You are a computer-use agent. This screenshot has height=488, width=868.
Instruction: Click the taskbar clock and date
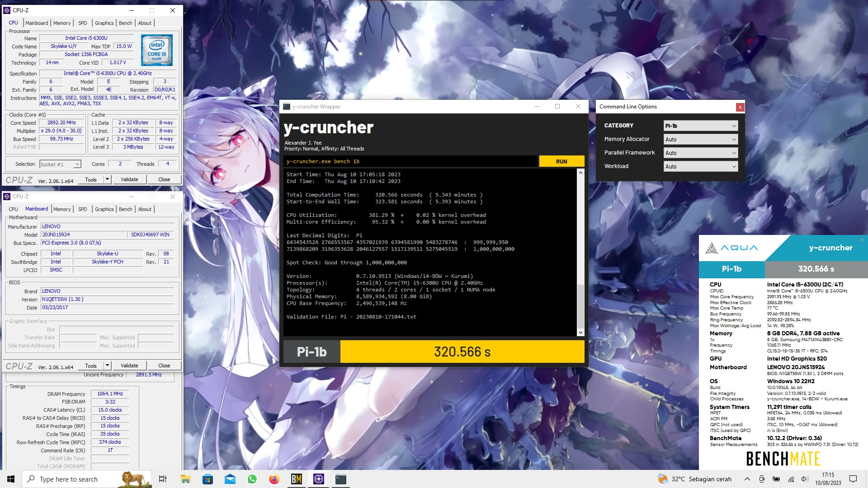click(x=828, y=479)
